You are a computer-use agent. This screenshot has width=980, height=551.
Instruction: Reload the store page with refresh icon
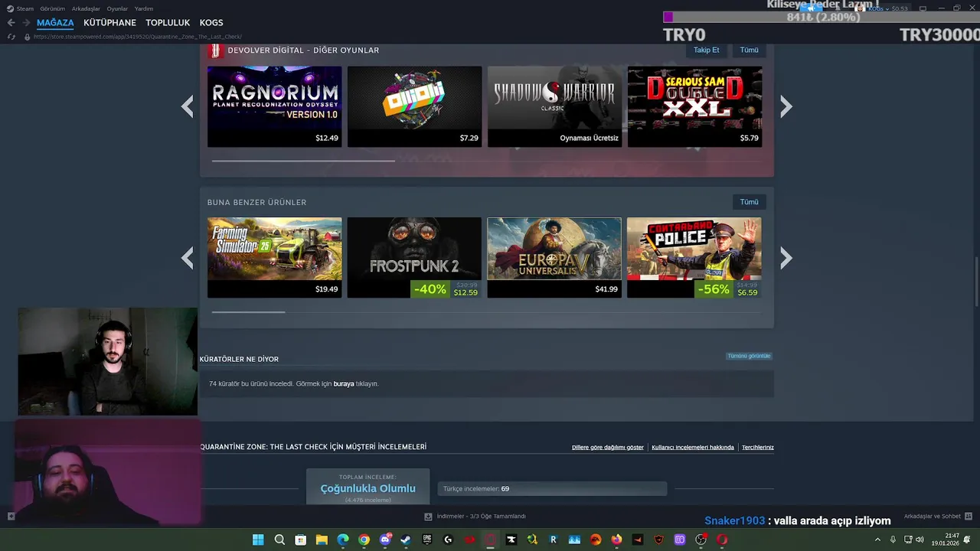[11, 37]
